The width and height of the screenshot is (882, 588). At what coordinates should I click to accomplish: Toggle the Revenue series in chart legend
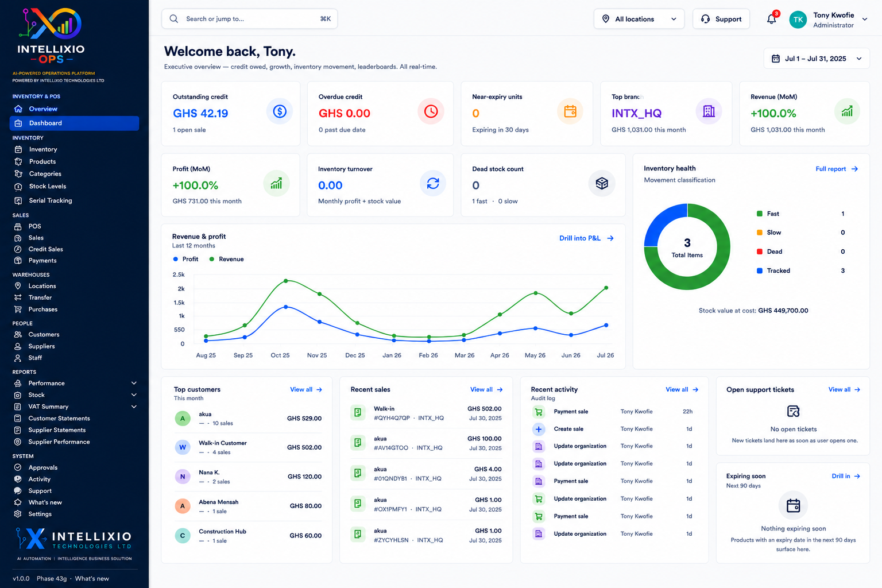pos(226,259)
